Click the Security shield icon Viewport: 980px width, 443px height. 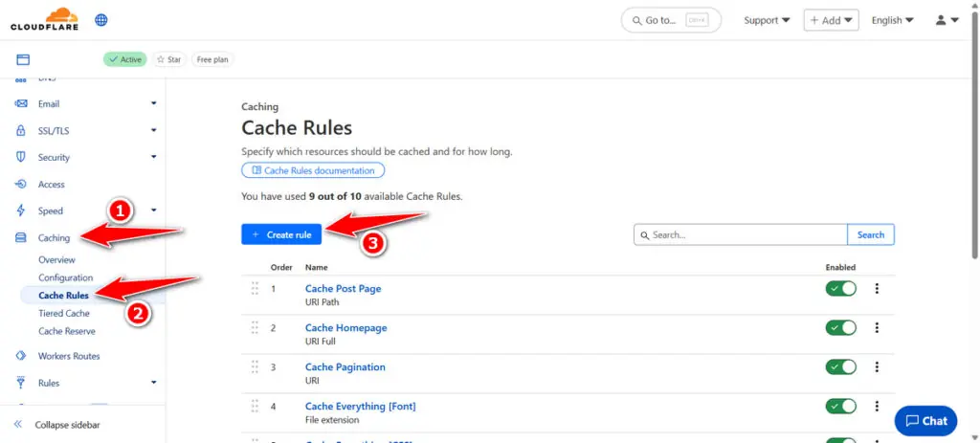[21, 157]
